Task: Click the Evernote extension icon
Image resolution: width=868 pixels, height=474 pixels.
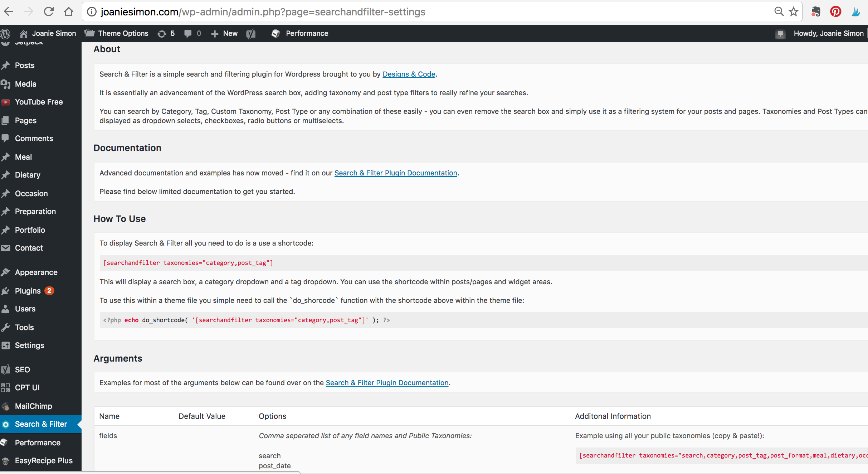Action: (816, 12)
